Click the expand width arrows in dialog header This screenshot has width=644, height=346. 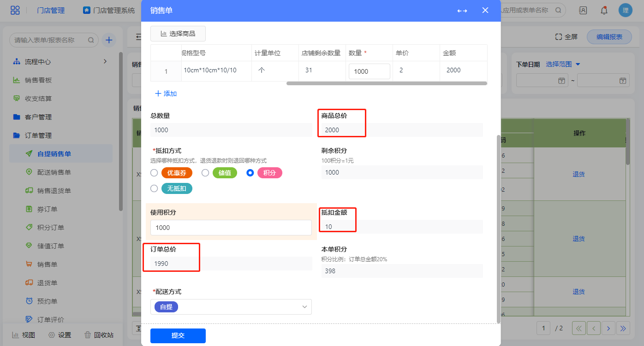(x=462, y=11)
